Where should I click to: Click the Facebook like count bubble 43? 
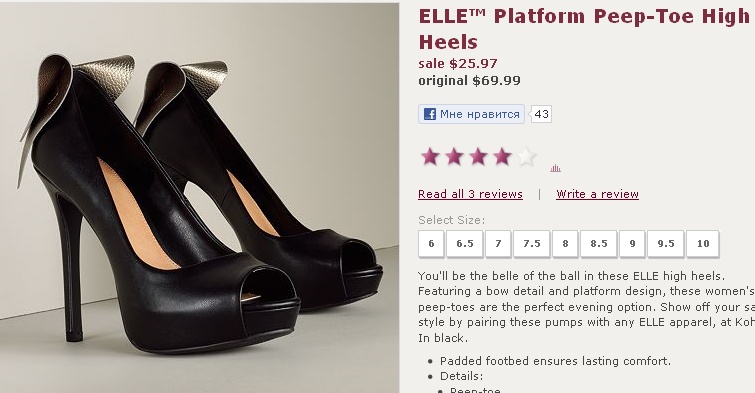pos(541,114)
